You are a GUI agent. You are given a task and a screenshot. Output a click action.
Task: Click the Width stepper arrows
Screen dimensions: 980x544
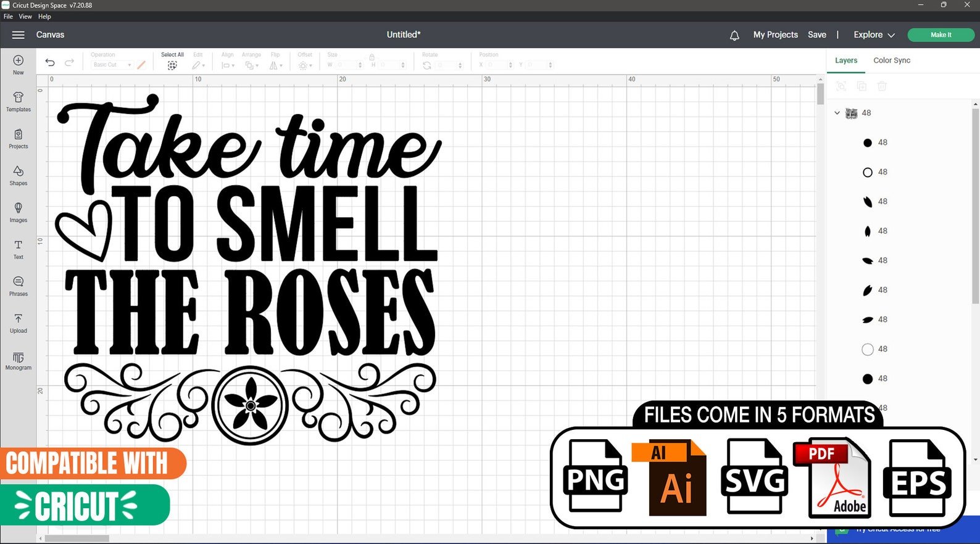point(360,65)
